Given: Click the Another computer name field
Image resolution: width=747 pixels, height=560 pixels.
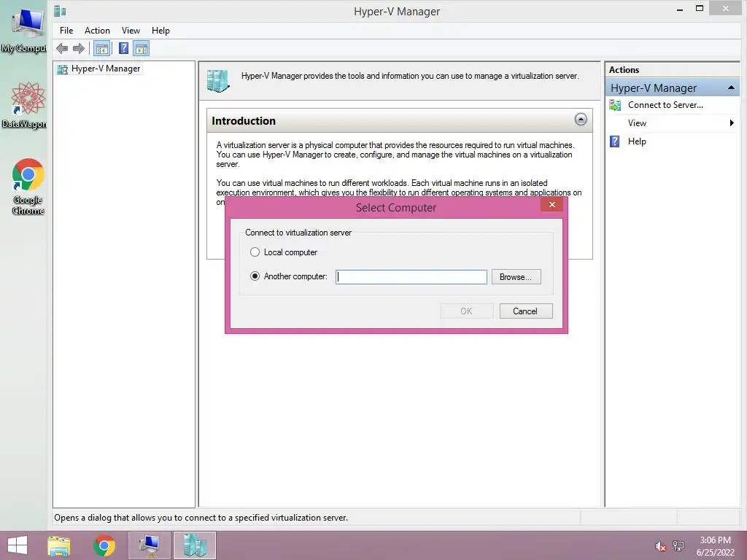Looking at the screenshot, I should (x=411, y=276).
